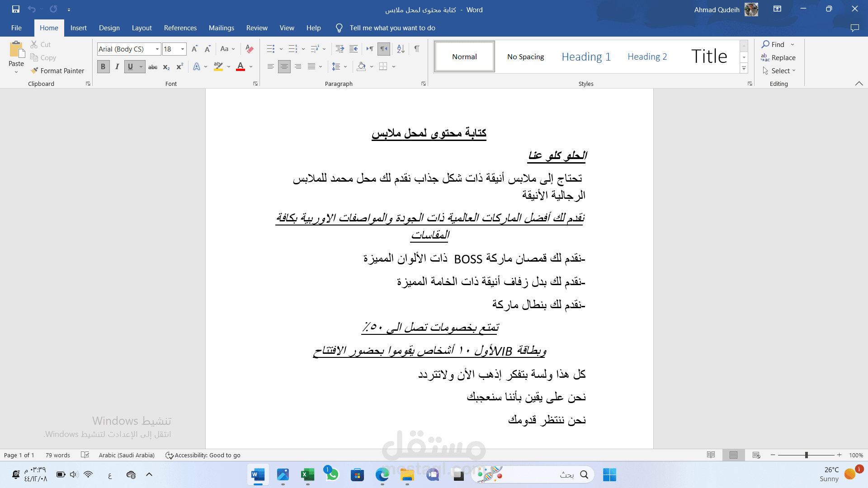Toggle right-to-left text direction button

[384, 49]
